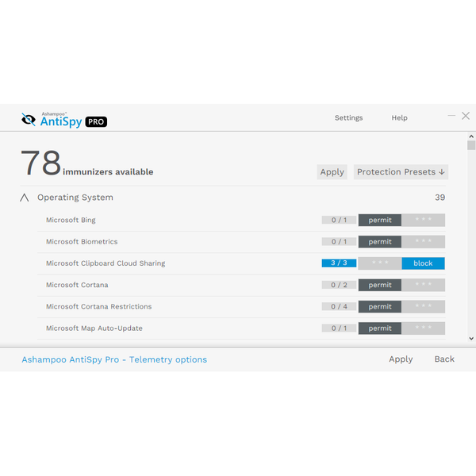Click the vertical scrollbar thumb
The image size is (476, 476).
(x=471, y=145)
